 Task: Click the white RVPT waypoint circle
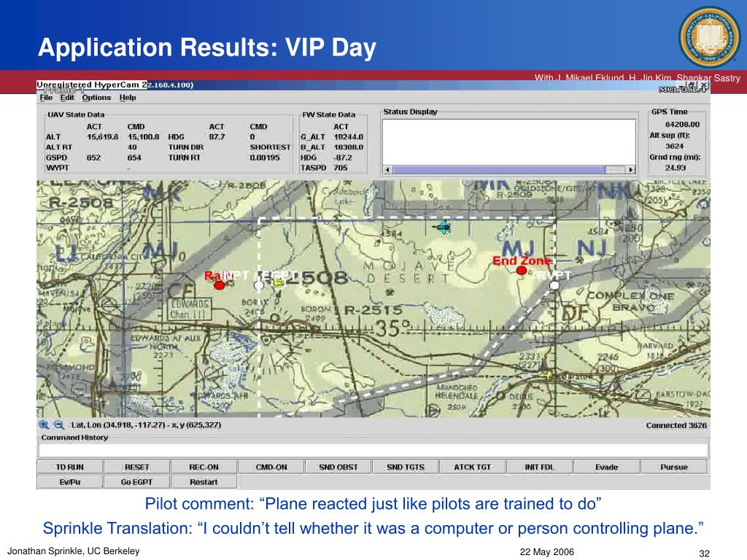554,285
